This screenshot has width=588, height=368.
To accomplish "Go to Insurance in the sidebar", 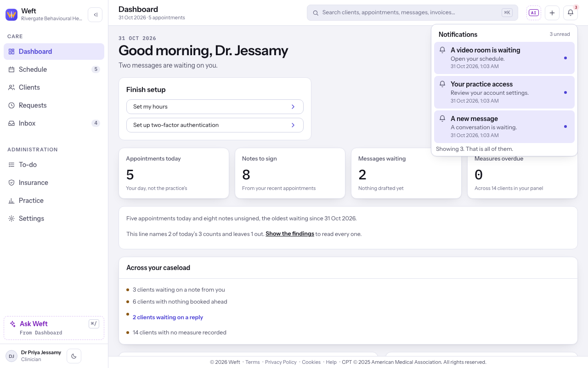I will tap(54, 183).
